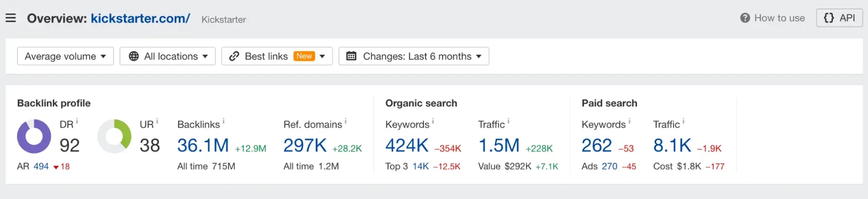The width and height of the screenshot is (868, 199).
Task: Click the DR info icon
Action: click(x=77, y=121)
